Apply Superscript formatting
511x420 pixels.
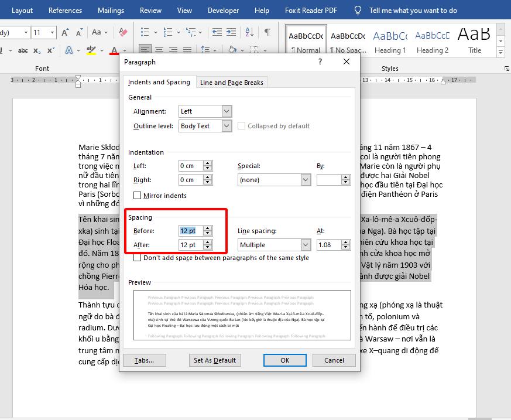coord(50,50)
